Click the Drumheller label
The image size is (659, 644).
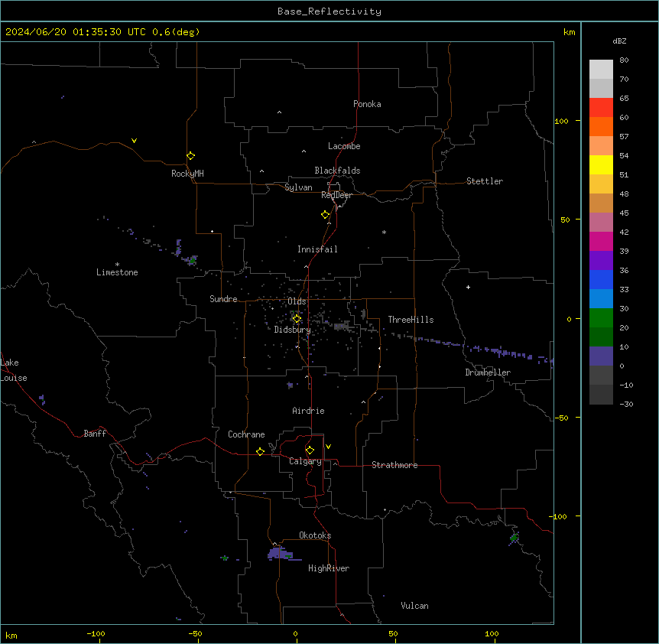488,372
